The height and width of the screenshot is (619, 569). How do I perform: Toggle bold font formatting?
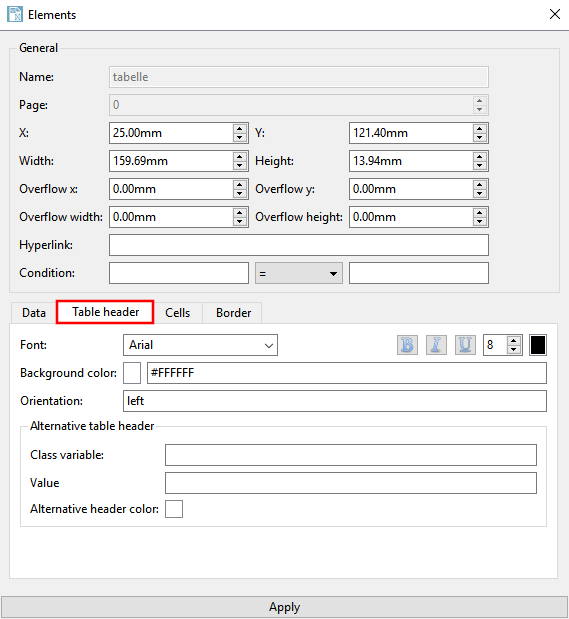[x=407, y=345]
